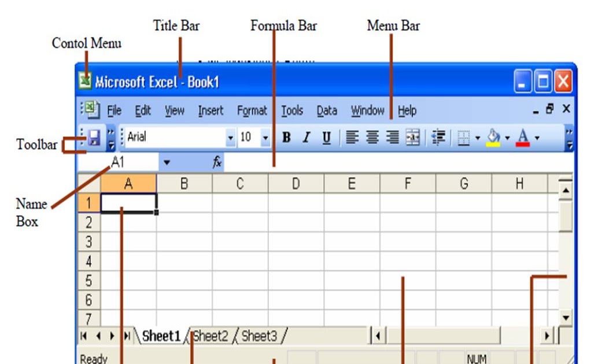The height and width of the screenshot is (364, 594).
Task: Switch to Sheet2 tab
Action: coord(211,336)
